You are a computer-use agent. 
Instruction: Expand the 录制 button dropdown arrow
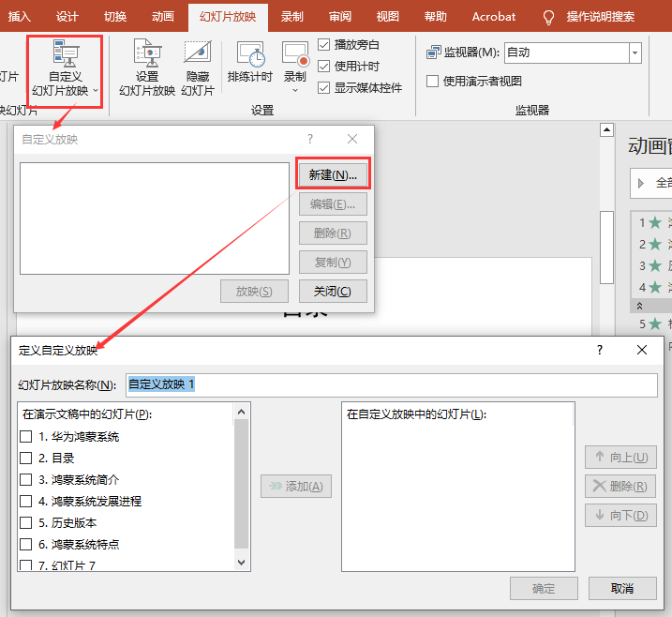295,90
